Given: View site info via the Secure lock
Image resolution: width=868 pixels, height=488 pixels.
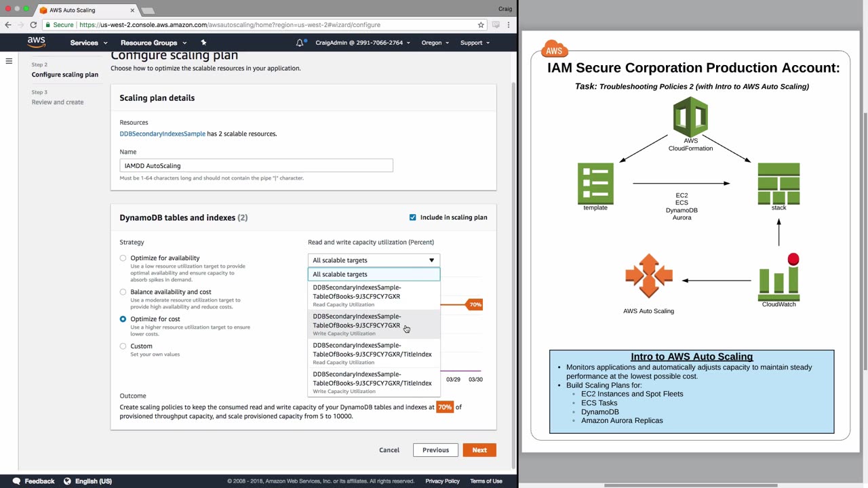Looking at the screenshot, I should 60,25.
